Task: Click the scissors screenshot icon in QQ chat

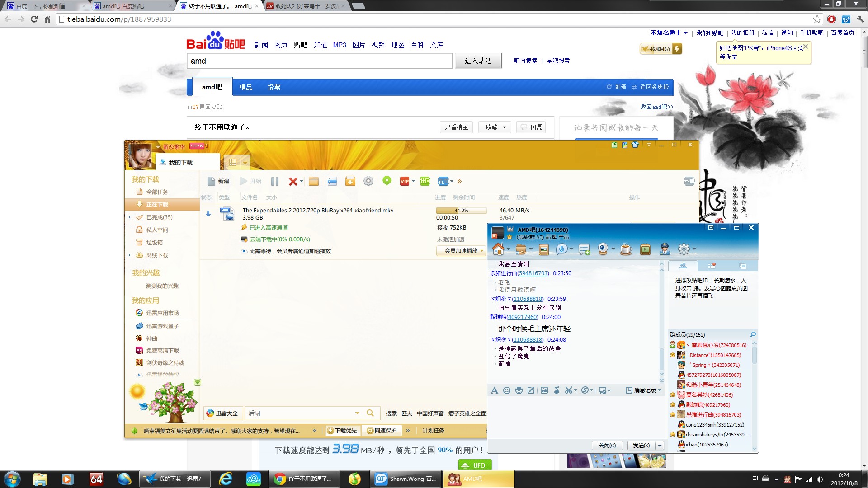Action: (568, 390)
